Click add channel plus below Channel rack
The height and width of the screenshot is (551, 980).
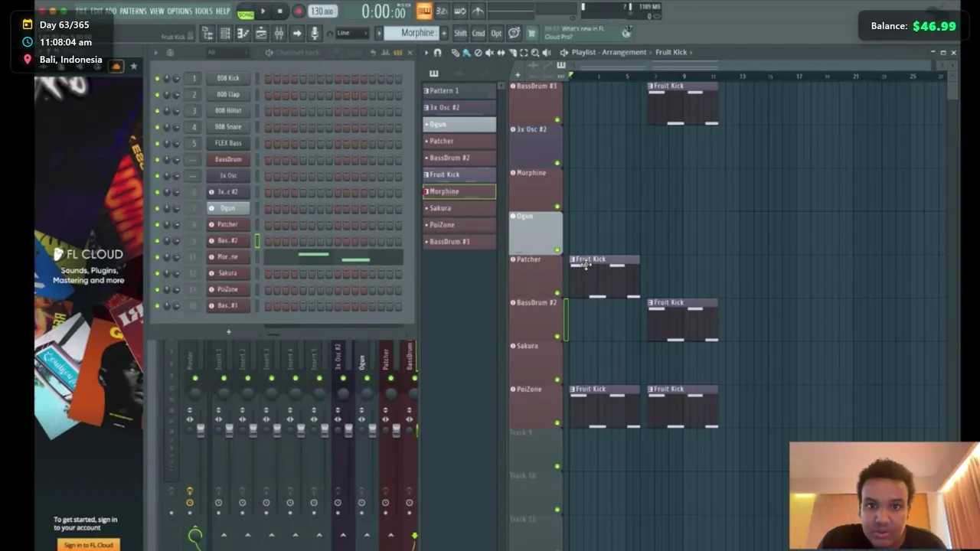click(x=228, y=331)
